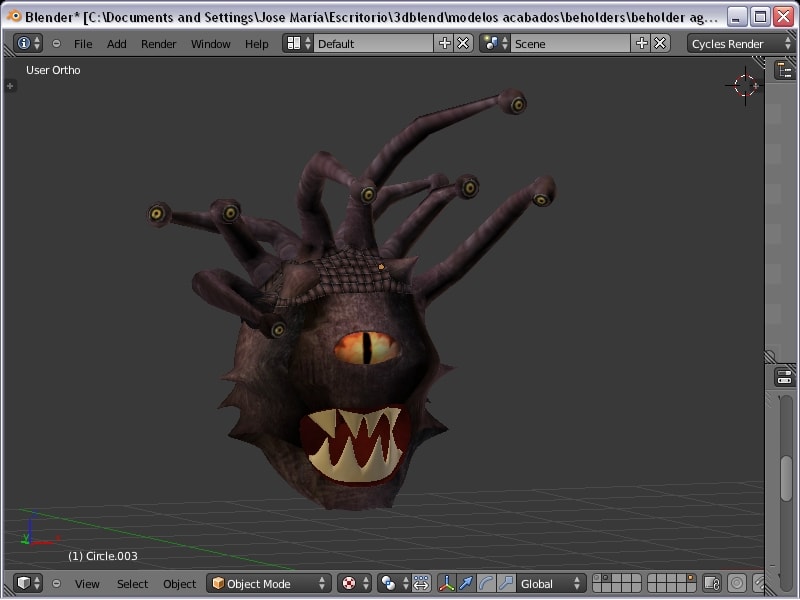800x600 pixels.
Task: Open the Properties editor type icon
Action: pyautogui.click(x=785, y=378)
